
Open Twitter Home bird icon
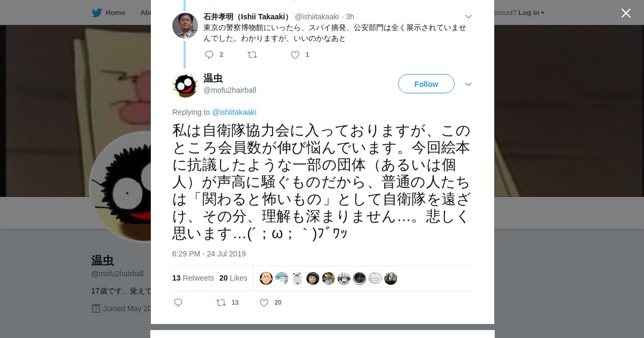[97, 12]
